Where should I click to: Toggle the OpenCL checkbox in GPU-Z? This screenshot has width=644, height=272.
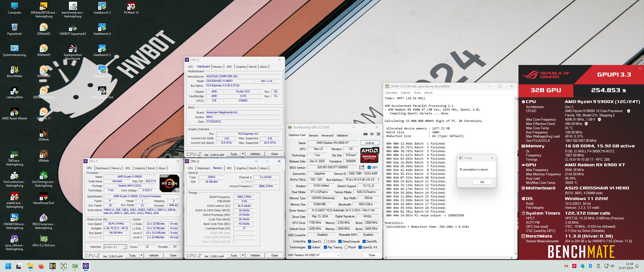pos(309,241)
